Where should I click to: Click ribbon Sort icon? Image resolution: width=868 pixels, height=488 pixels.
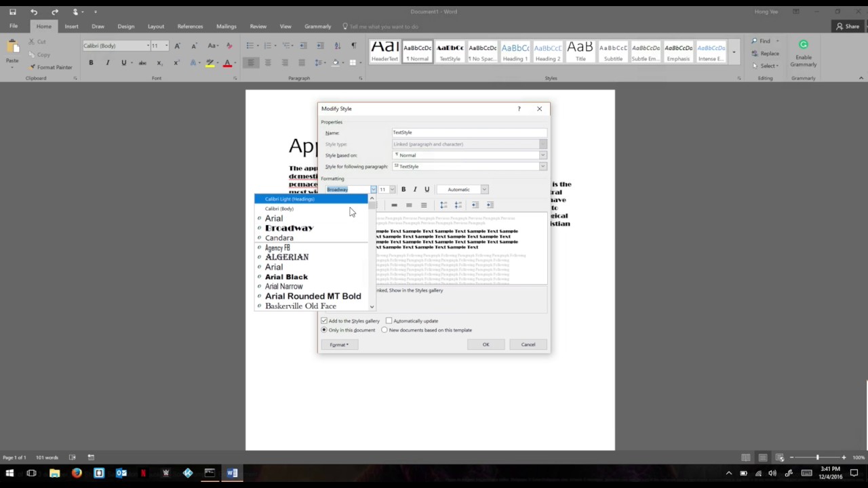(x=337, y=45)
